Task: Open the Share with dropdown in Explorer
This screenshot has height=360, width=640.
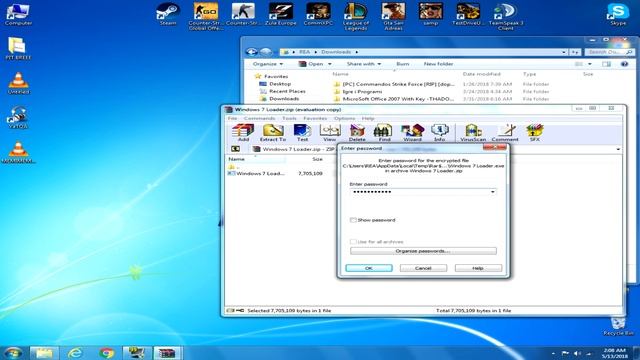Action: coord(364,64)
